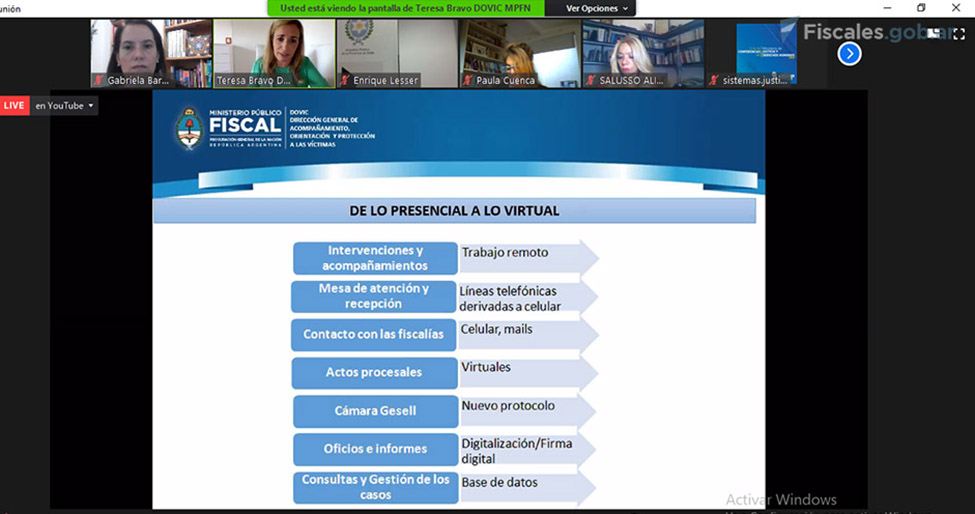Click the muted mic icon for sistemas.justi

[714, 80]
